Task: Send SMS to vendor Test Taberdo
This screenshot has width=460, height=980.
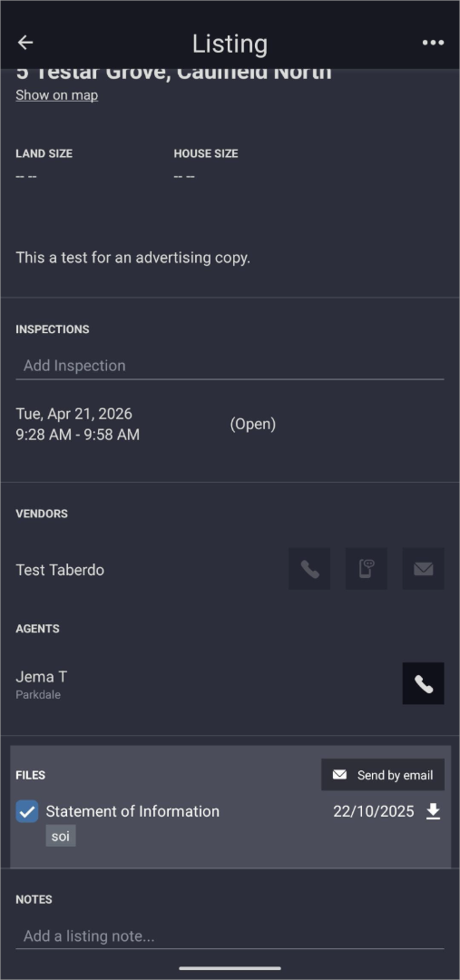Action: (x=367, y=569)
